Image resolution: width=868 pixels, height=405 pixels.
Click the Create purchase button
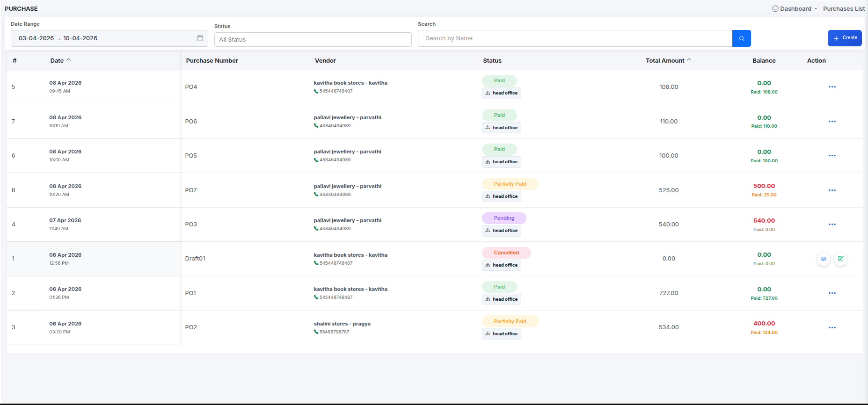(844, 38)
